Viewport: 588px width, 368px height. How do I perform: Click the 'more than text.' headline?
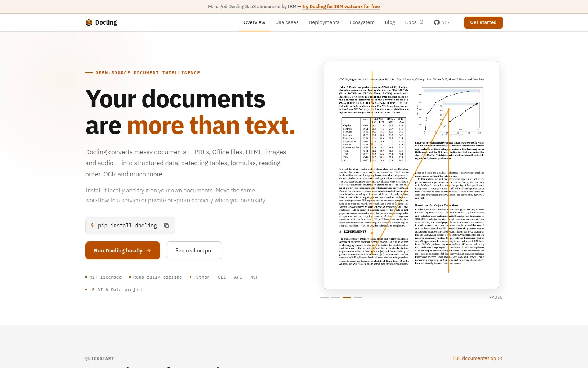(211, 125)
